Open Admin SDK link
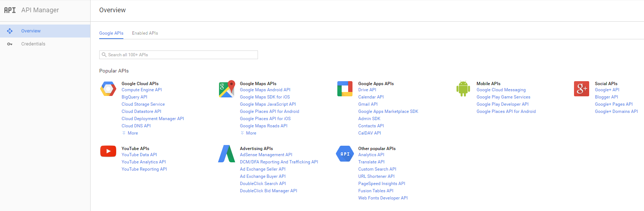The width and height of the screenshot is (644, 211). [369, 119]
